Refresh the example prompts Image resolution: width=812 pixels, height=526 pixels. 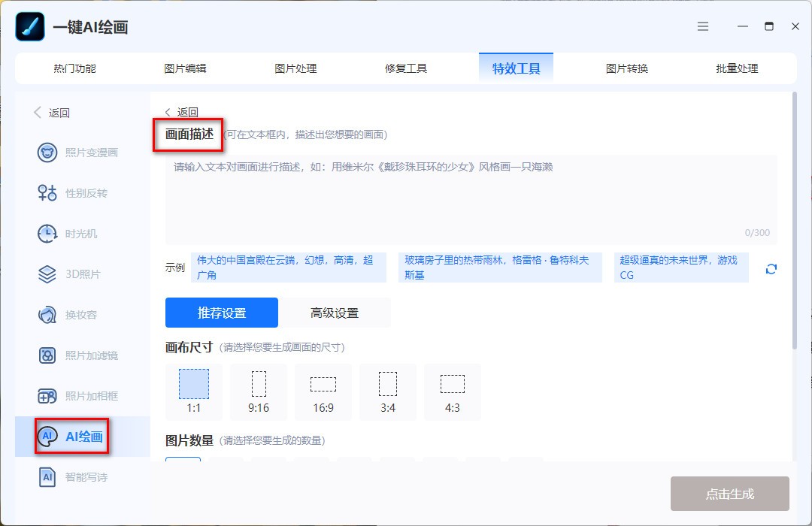point(771,268)
